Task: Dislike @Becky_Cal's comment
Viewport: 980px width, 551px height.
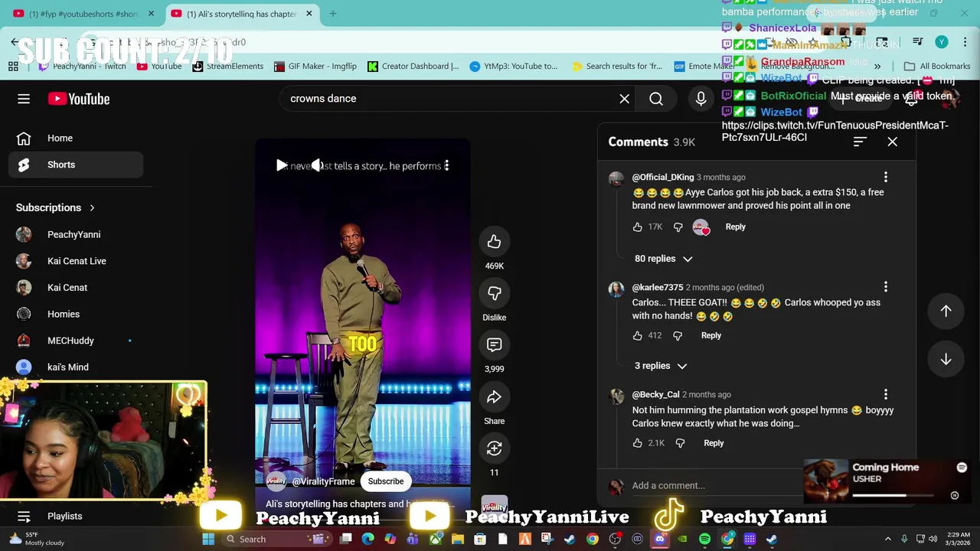Action: click(680, 443)
